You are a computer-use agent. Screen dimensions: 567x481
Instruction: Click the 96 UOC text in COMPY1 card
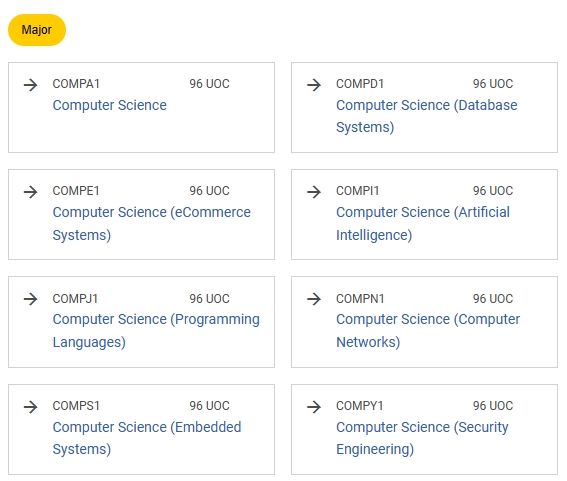493,406
